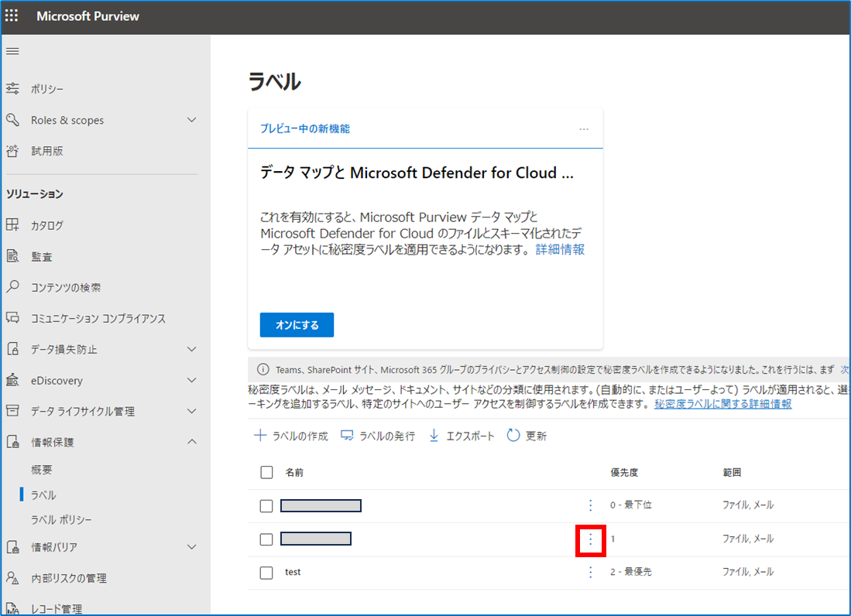Viewport: 851px width, 616px height.
Task: Click Microsoft Purview header title
Action: click(x=88, y=16)
